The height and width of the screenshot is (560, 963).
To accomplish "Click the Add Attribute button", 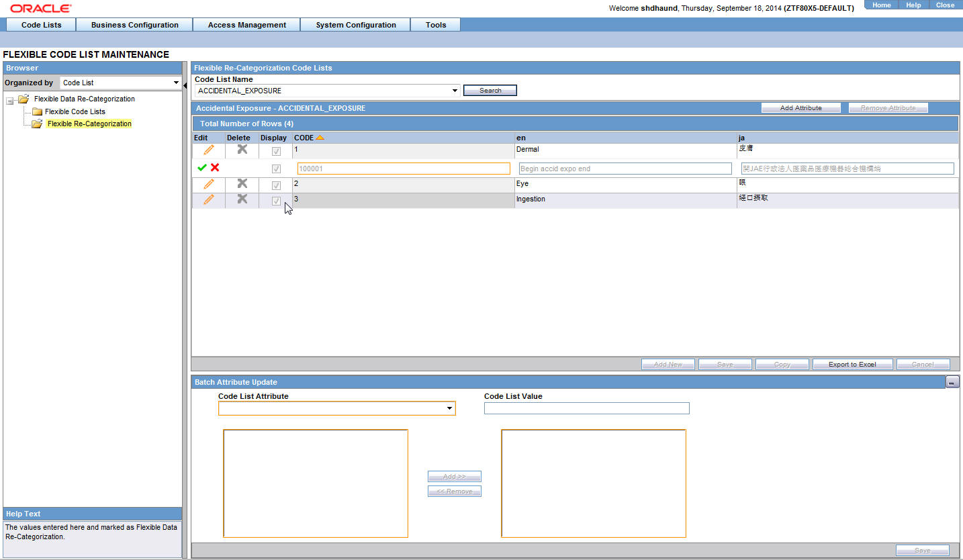I will pos(801,108).
